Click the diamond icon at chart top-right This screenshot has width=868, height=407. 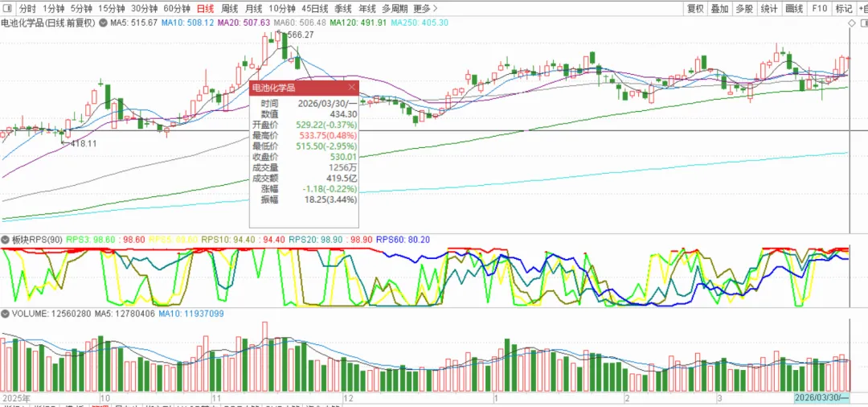pyautogui.click(x=851, y=23)
